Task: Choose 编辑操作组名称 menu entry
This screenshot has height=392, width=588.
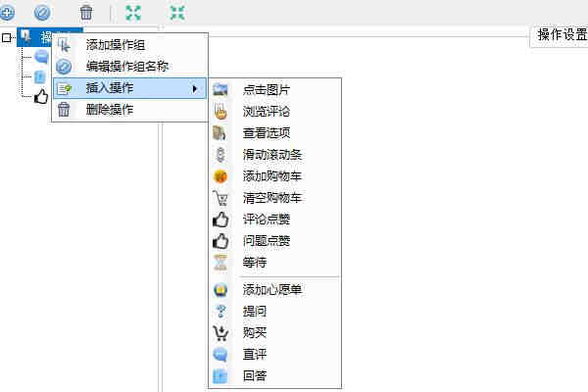Action: pyautogui.click(x=129, y=67)
